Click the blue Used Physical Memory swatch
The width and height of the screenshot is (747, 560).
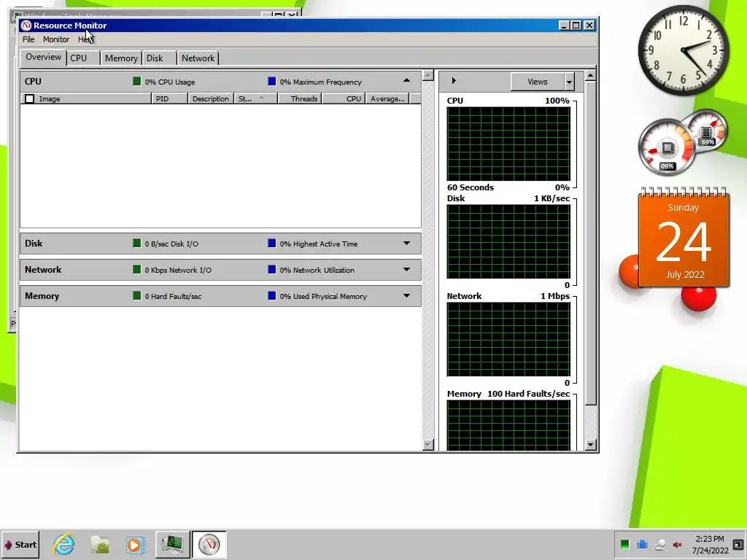[x=271, y=296]
